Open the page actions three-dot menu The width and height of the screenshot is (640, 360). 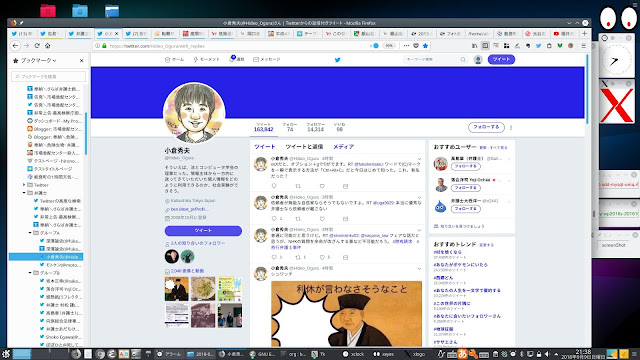[x=406, y=46]
